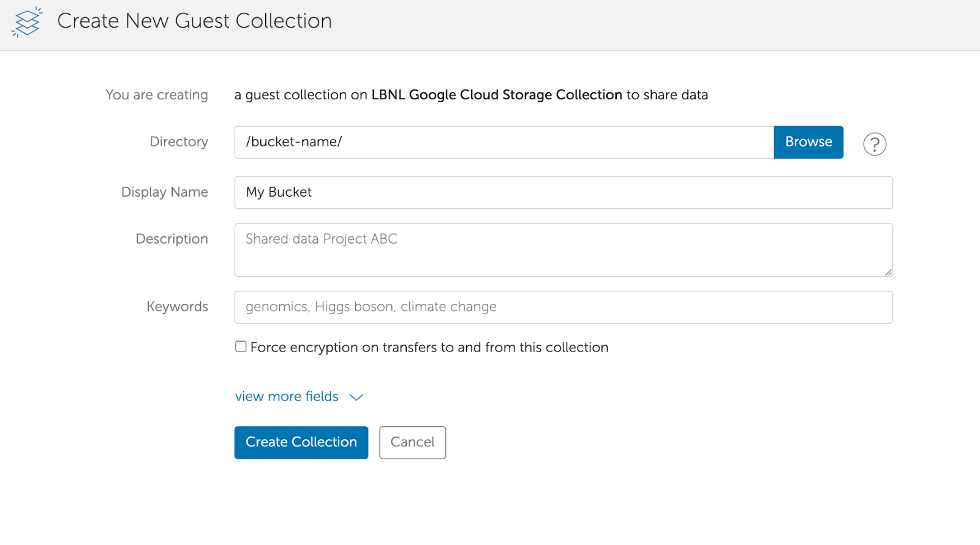Screen dimensions: 980x545
Task: Click the Description resize handle corner
Action: tap(888, 272)
